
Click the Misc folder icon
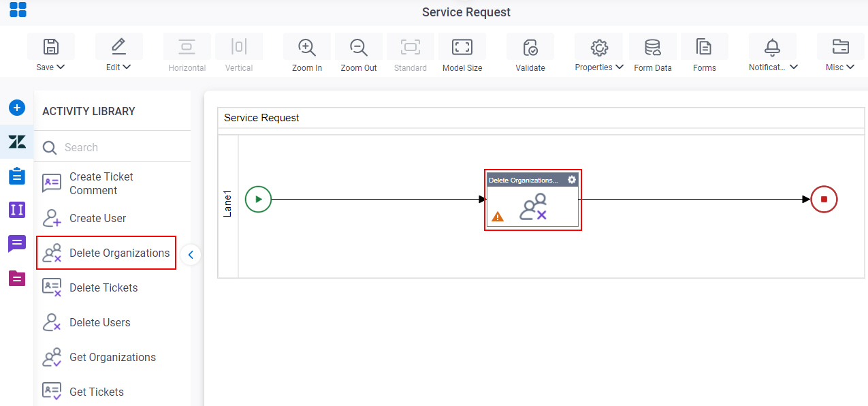841,46
